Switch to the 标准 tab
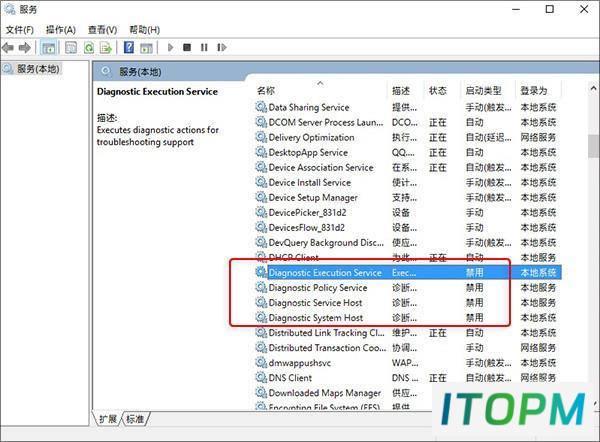The image size is (600, 442). tap(135, 419)
